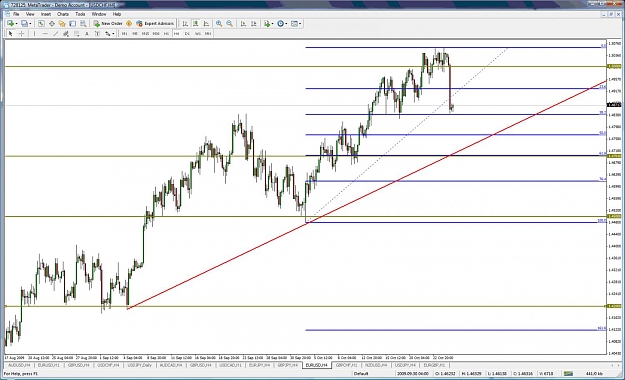Screen dimensions: 625x380
Task: Show the Terminal window icon
Action: click(73, 24)
